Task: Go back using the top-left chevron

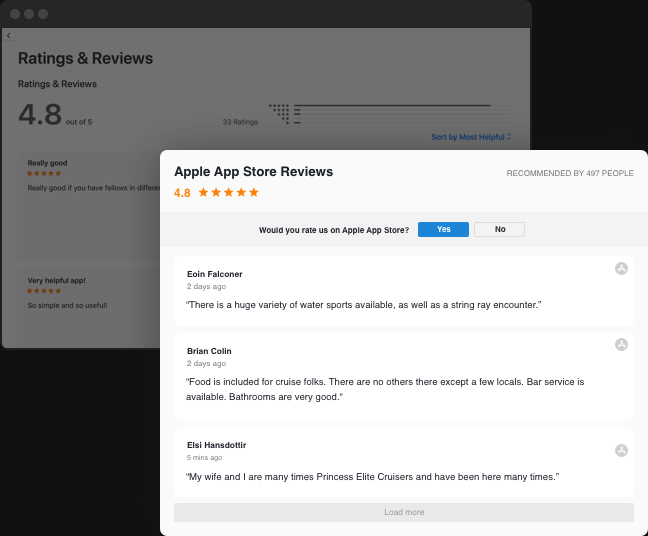Action: tap(9, 36)
